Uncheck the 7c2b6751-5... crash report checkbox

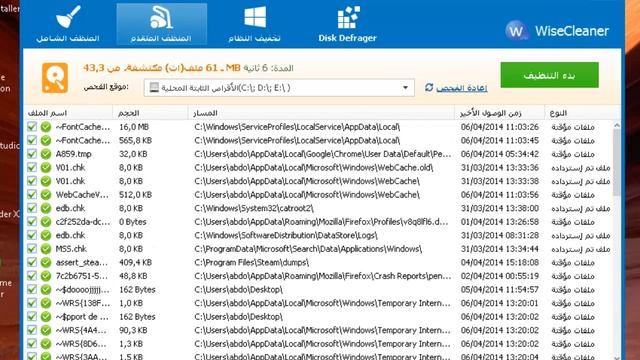pos(32,276)
